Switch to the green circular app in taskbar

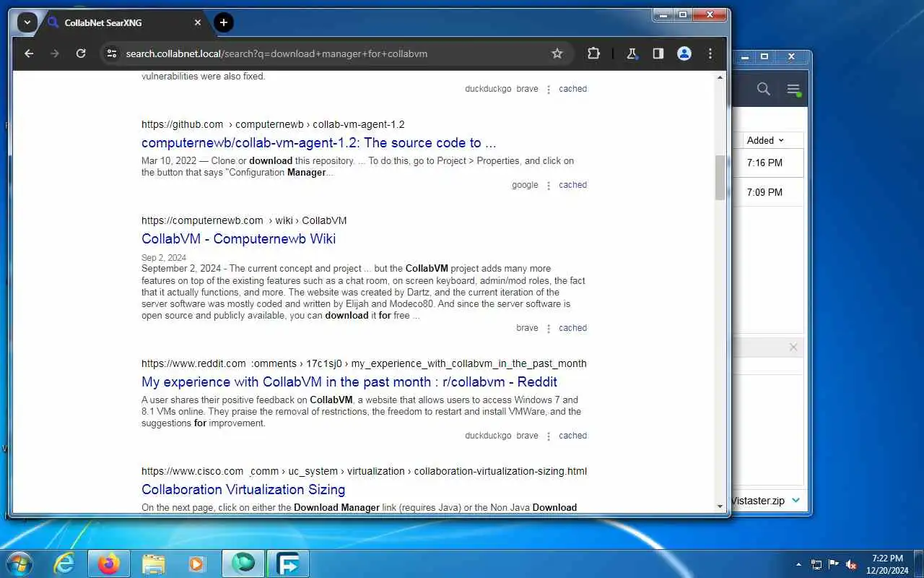[x=243, y=564]
